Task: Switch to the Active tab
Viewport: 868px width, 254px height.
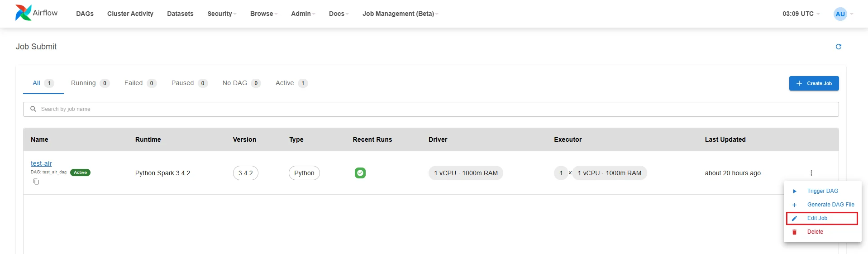Action: (291, 83)
